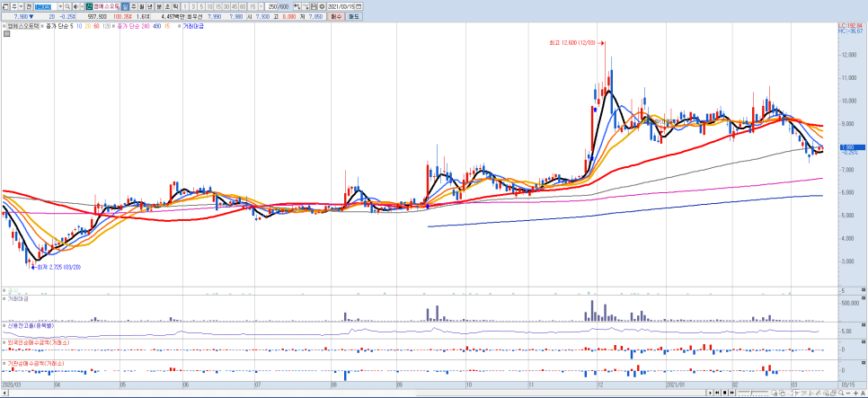The height and width of the screenshot is (398, 868).
Task: Toggle the 외국인순매수금액 indicator panel marker
Action: (4, 342)
